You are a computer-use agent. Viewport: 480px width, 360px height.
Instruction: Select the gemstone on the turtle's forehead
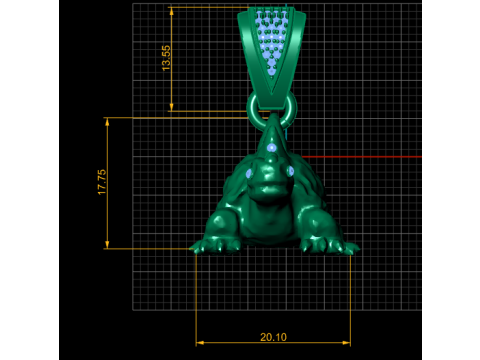click(x=272, y=147)
